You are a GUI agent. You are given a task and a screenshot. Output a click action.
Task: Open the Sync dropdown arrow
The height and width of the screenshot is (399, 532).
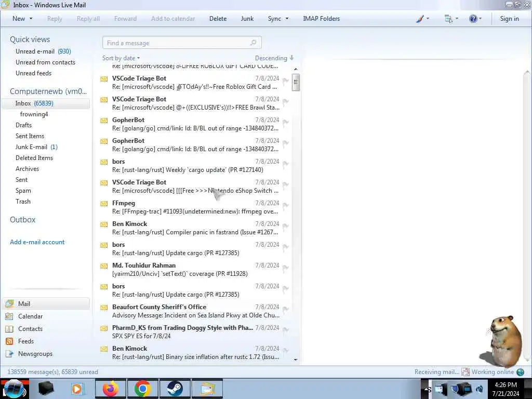pos(287,19)
